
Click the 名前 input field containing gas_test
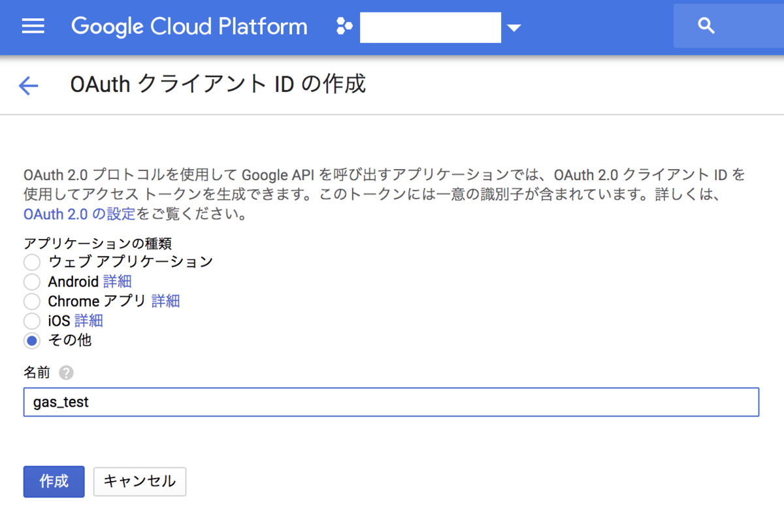tap(391, 402)
